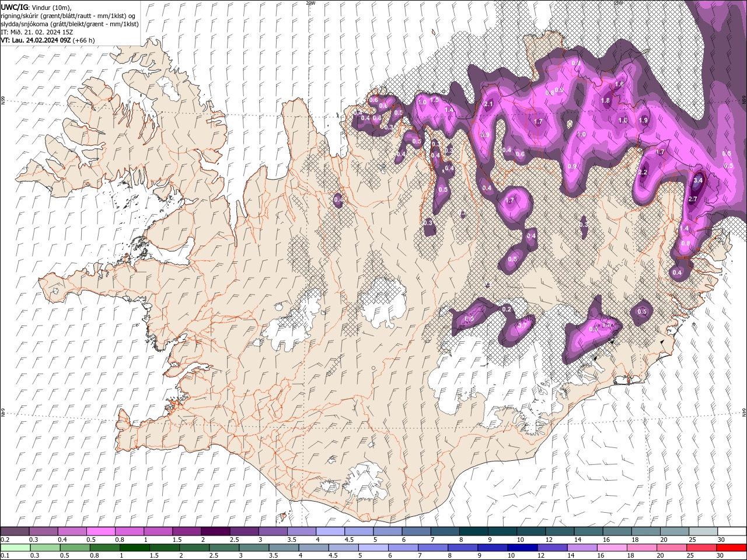Click the 1.6 snowfall value in the northeast
The width and height of the screenshot is (747, 560).
619,85
